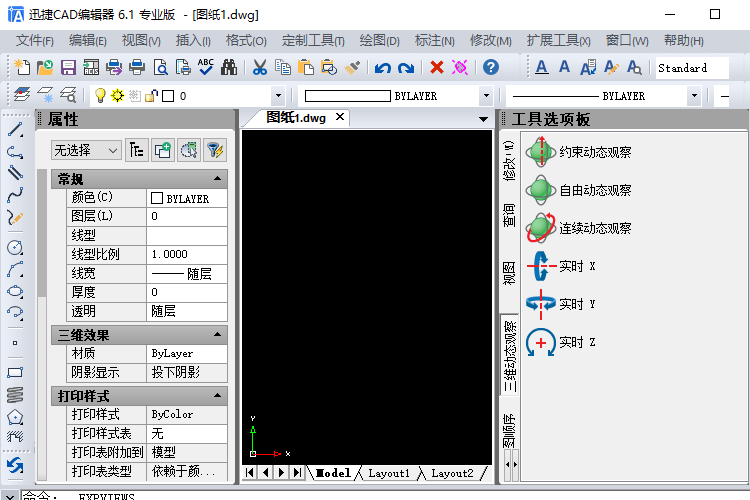The image size is (750, 500).
Task: Start 约束动态观察 constrained orbit
Action: [x=579, y=152]
